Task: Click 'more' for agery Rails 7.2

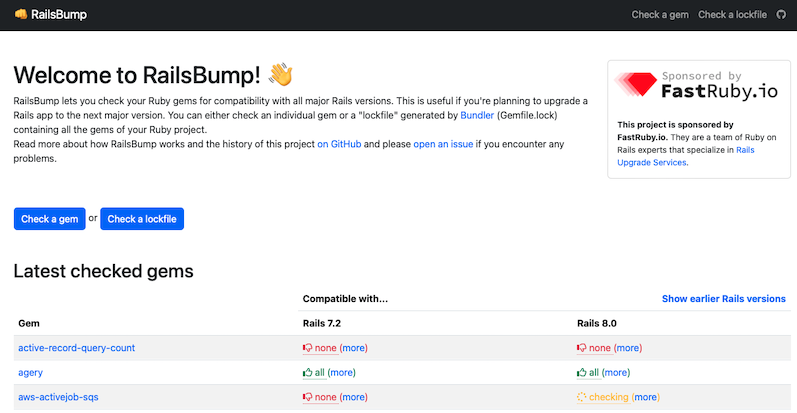Action: coord(342,372)
